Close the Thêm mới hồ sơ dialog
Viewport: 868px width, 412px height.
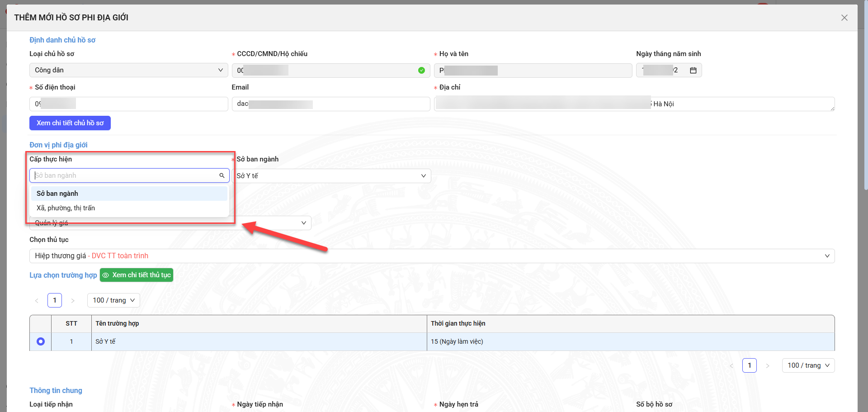point(844,18)
